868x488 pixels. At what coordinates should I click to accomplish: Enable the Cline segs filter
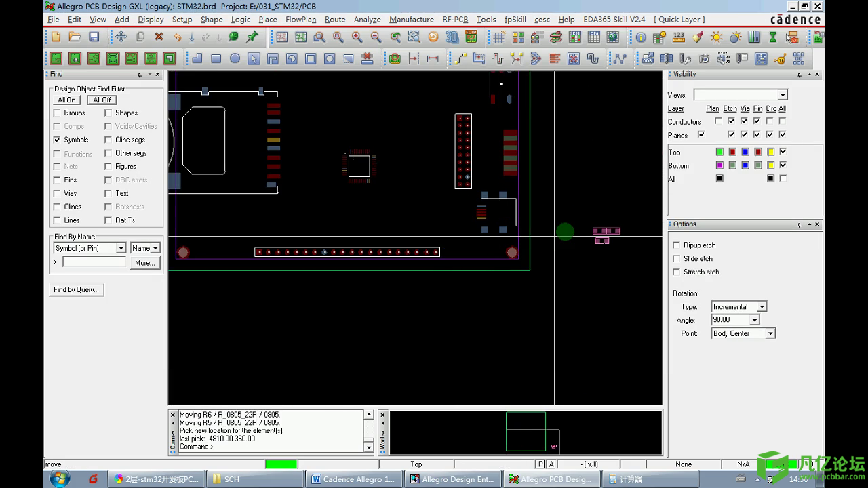tap(108, 140)
